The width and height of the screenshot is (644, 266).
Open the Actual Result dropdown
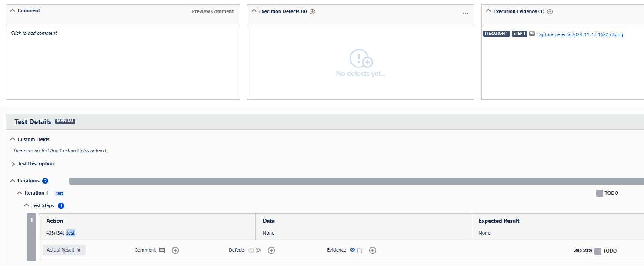(64, 250)
